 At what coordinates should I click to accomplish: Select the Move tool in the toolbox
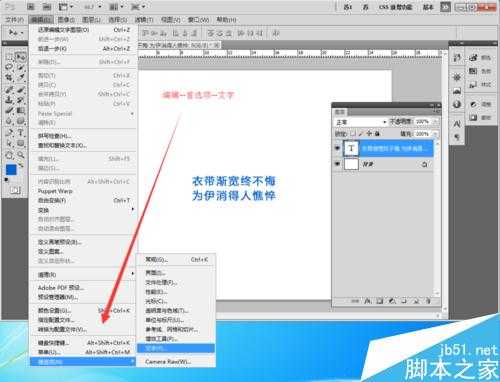click(x=21, y=57)
